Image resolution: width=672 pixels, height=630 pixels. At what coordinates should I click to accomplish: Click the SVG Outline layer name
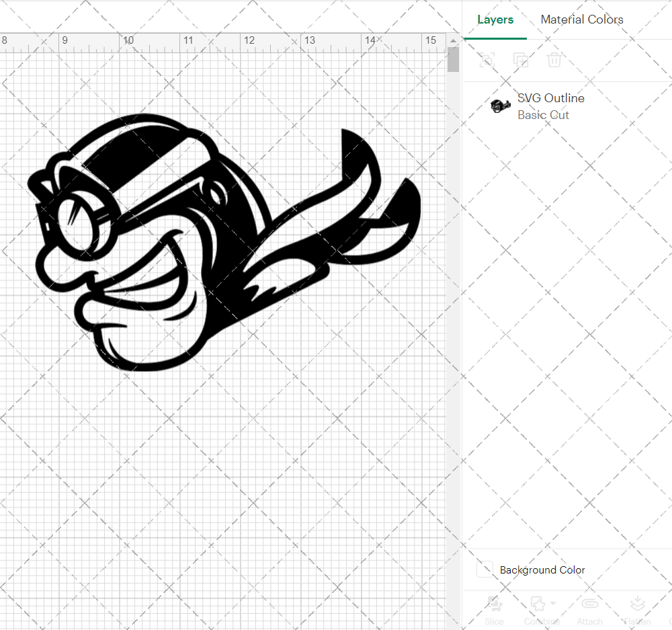coord(551,98)
